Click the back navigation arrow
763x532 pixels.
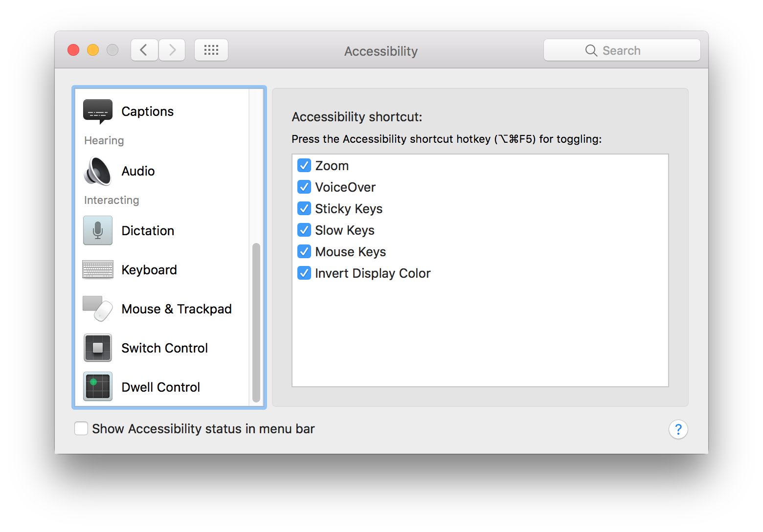(x=144, y=49)
